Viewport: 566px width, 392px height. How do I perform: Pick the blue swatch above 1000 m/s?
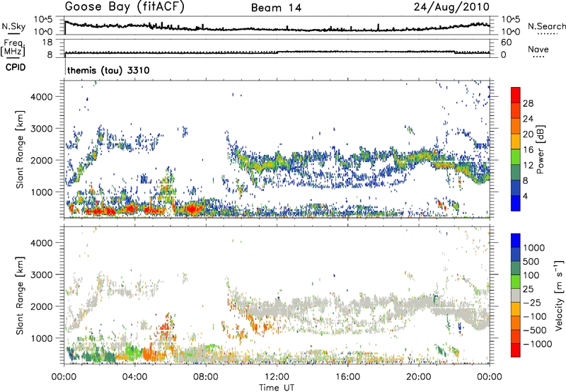pyautogui.click(x=516, y=241)
